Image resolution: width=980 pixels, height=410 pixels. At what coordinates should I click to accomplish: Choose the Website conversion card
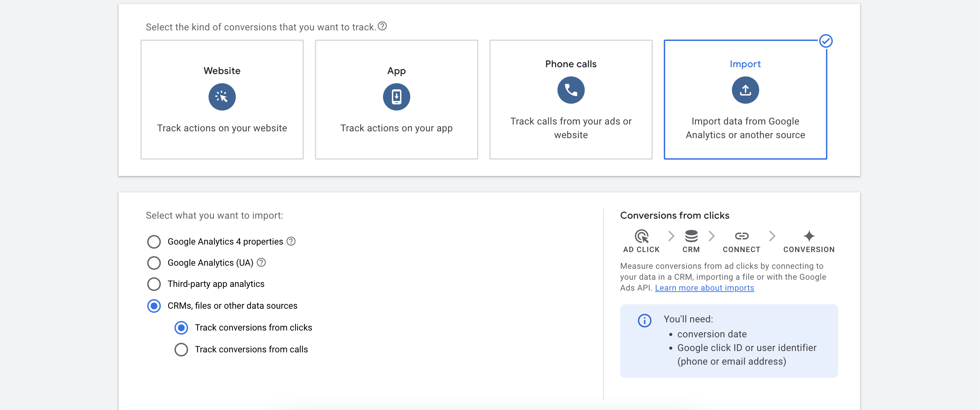pyautogui.click(x=222, y=100)
